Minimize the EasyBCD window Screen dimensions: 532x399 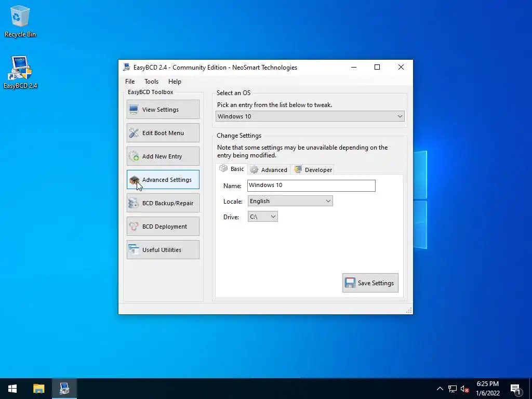tap(353, 67)
